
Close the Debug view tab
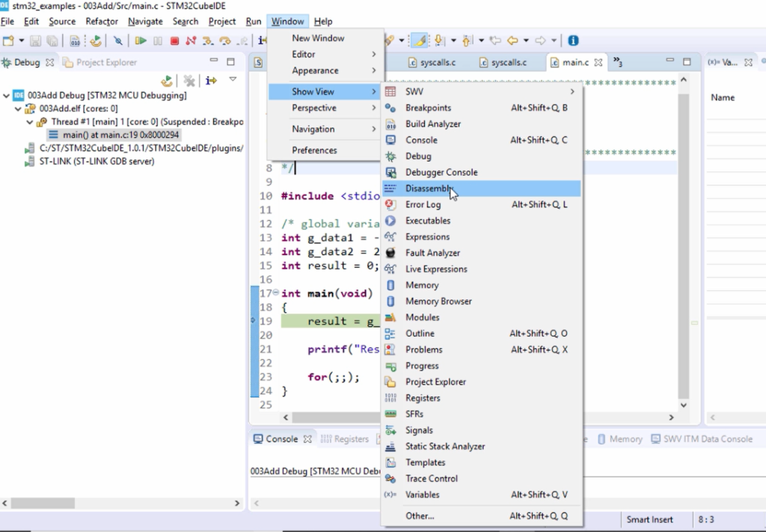click(x=49, y=63)
